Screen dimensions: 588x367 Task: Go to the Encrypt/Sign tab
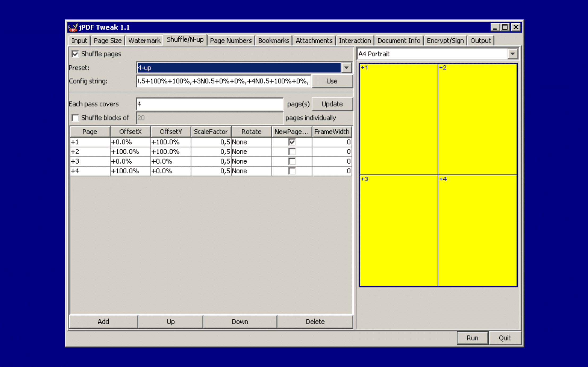pyautogui.click(x=445, y=41)
